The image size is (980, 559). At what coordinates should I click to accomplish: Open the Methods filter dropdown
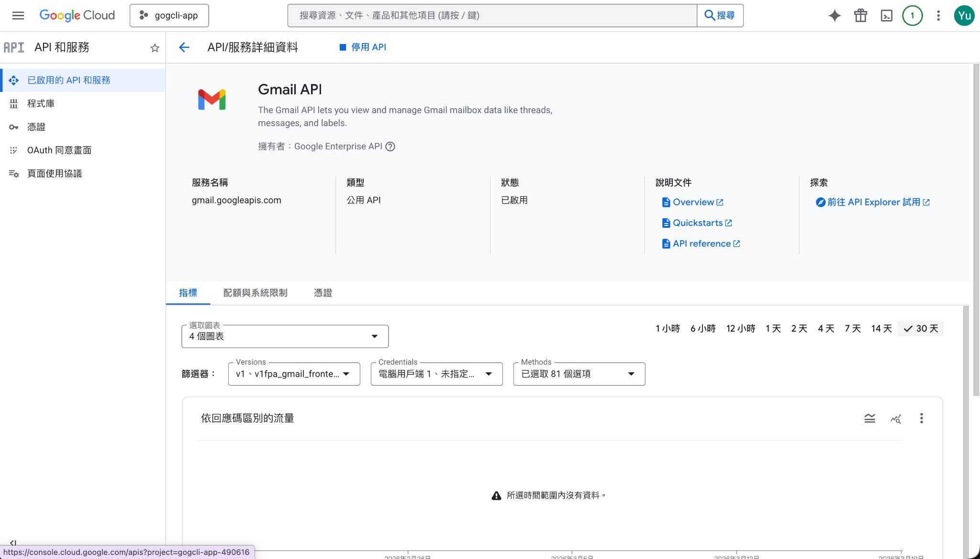[579, 374]
